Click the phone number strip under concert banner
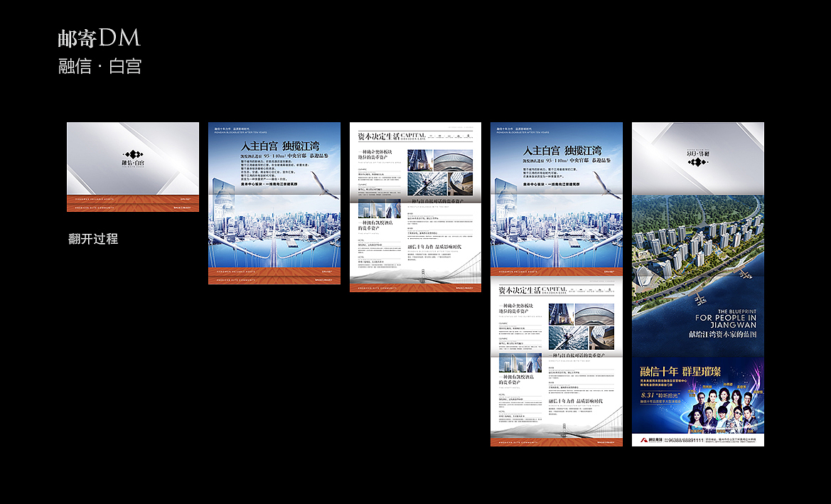 [698, 440]
